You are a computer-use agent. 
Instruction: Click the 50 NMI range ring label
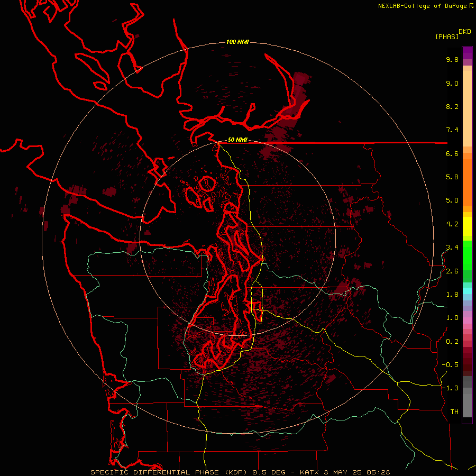click(237, 140)
